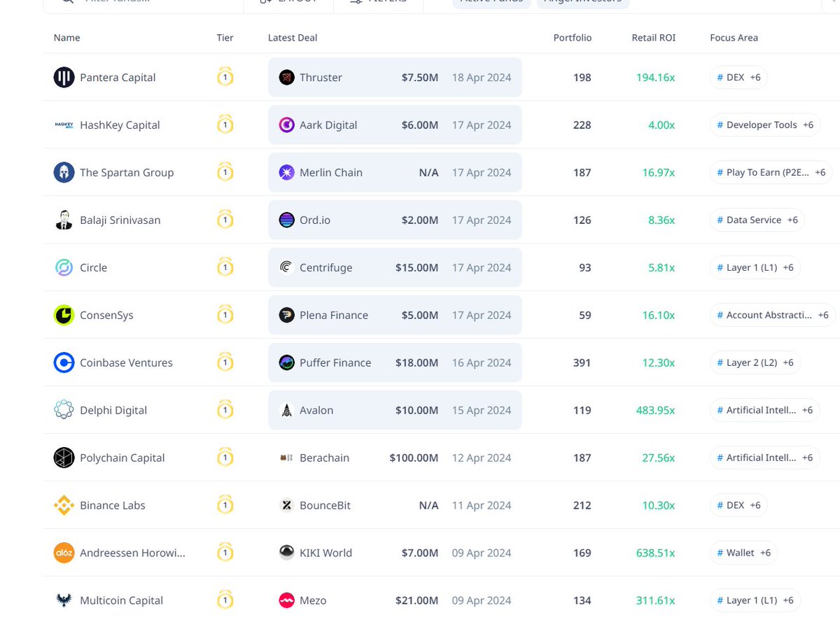
Task: Click the Delphi Digital logo
Action: [x=64, y=411]
